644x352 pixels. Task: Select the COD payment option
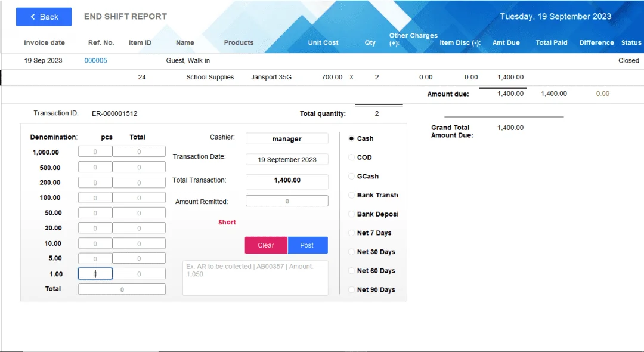click(x=351, y=158)
